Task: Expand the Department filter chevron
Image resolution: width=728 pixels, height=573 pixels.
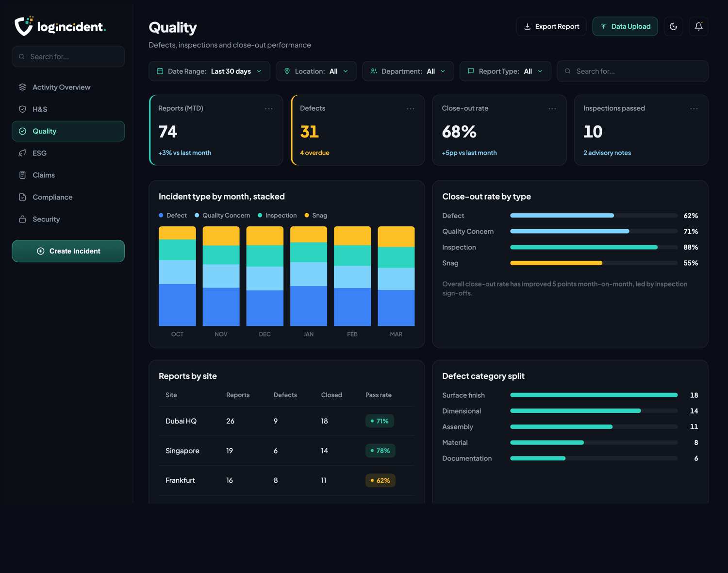Action: (x=443, y=71)
